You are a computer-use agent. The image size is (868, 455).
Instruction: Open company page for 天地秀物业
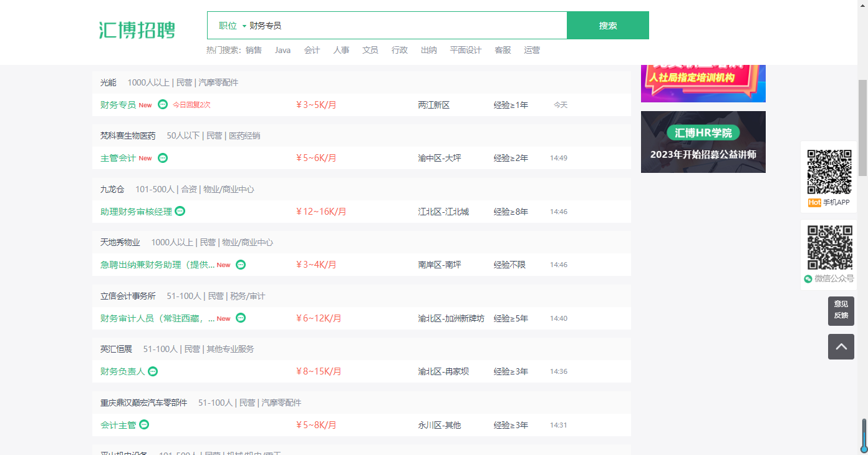coord(120,242)
